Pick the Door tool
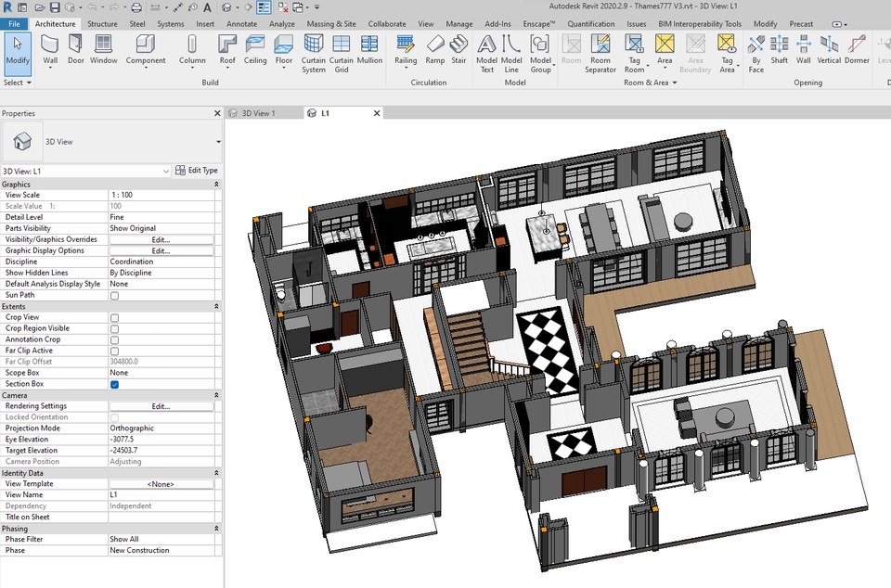The image size is (891, 588). (75, 50)
